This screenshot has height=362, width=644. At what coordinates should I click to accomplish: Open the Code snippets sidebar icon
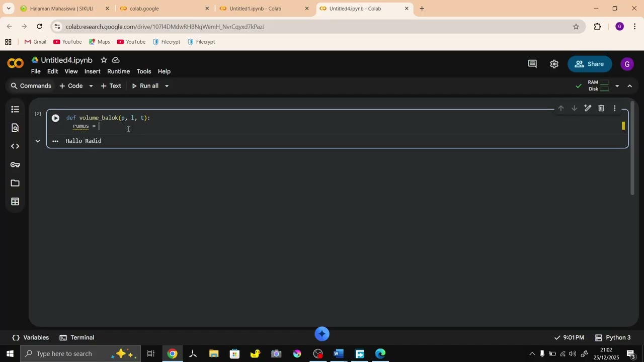pos(15,146)
